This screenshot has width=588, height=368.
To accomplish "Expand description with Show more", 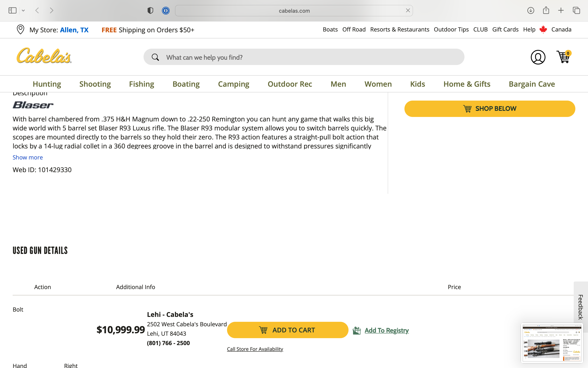I will [x=28, y=157].
